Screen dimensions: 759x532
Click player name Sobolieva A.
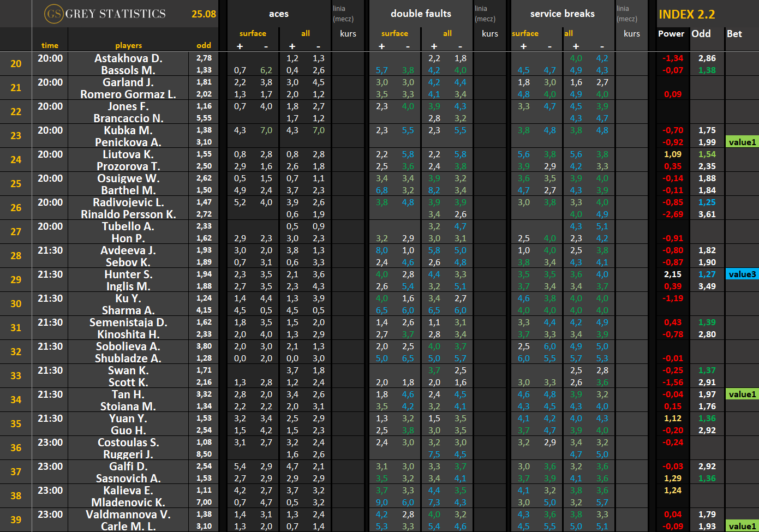[128, 346]
